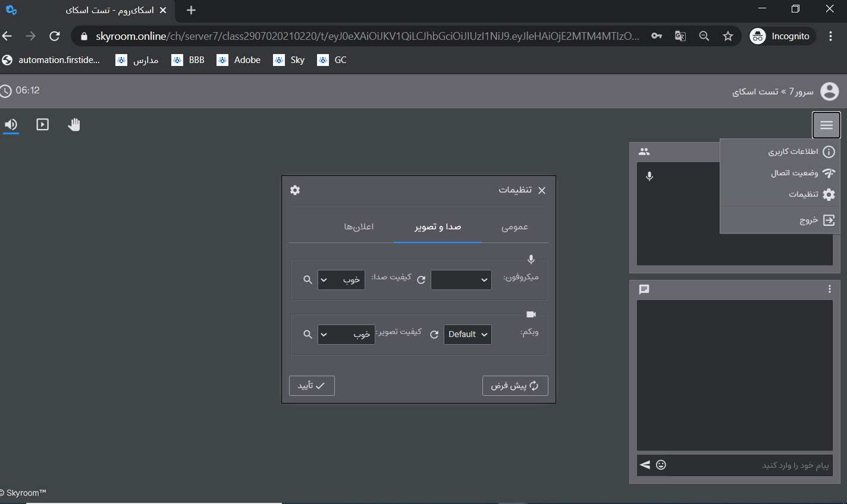Click the breadcrumb text سرور7 » تست اسکای
The width and height of the screenshot is (847, 504).
pos(773,92)
